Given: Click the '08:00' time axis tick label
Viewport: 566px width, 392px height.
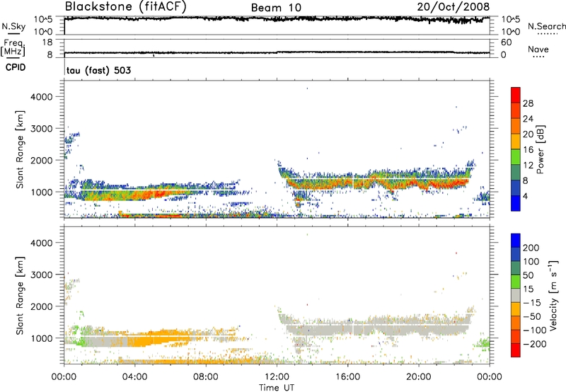Looking at the screenshot, I should [x=206, y=377].
